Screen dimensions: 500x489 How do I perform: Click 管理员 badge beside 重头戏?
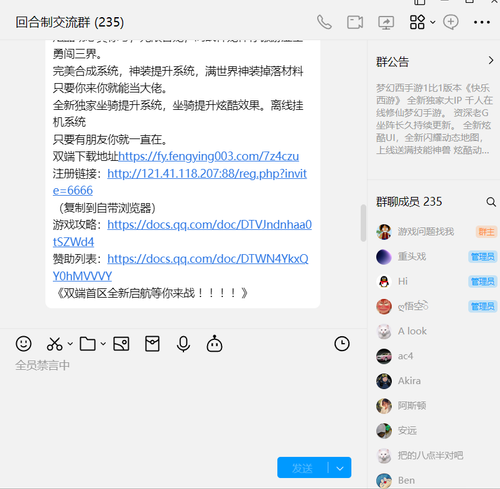pos(483,257)
